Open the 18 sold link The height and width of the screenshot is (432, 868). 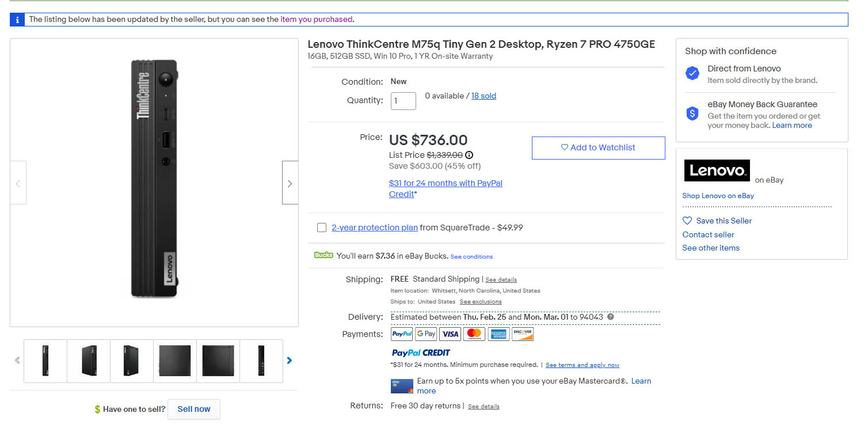coord(484,96)
